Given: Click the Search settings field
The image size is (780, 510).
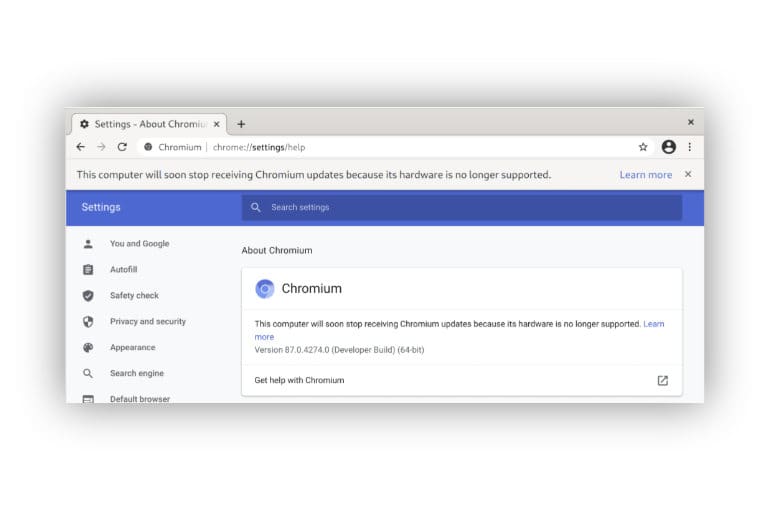Looking at the screenshot, I should pos(462,207).
